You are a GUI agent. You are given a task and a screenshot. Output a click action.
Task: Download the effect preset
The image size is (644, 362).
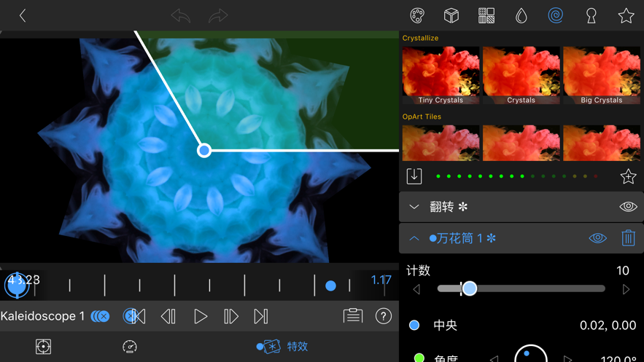point(414,176)
